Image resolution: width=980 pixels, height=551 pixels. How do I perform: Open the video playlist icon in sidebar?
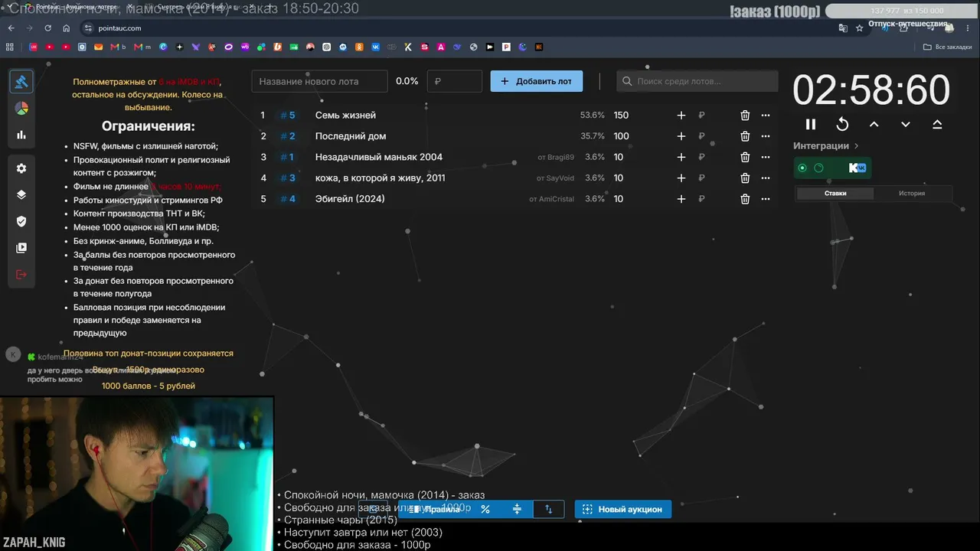click(x=21, y=248)
